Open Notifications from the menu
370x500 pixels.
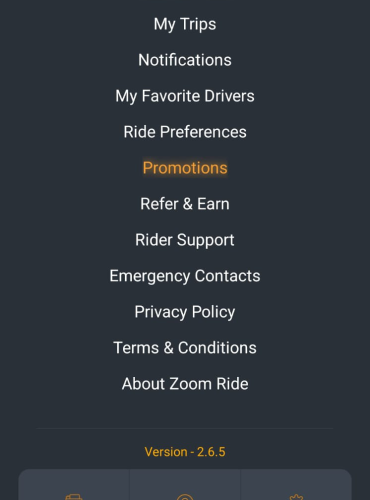pyautogui.click(x=185, y=60)
